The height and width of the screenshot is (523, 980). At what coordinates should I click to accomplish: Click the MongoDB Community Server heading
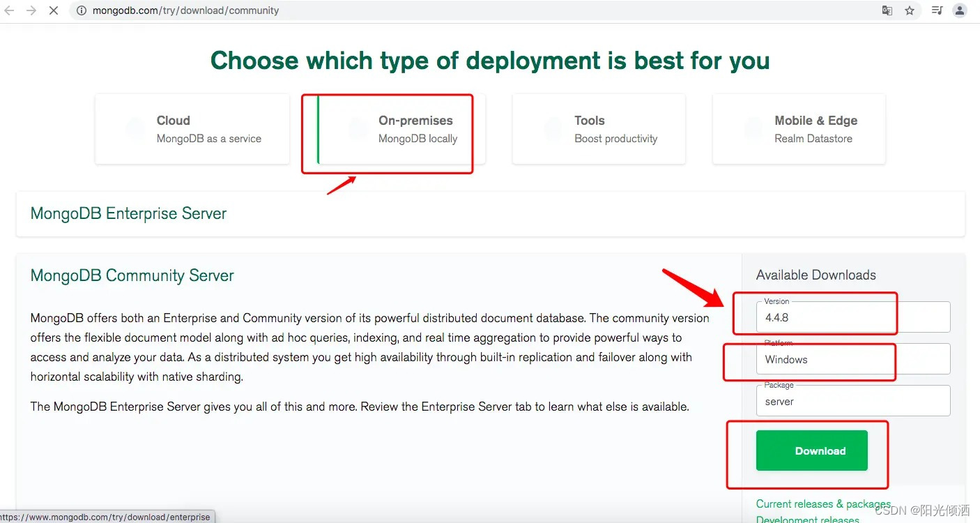pyautogui.click(x=132, y=275)
